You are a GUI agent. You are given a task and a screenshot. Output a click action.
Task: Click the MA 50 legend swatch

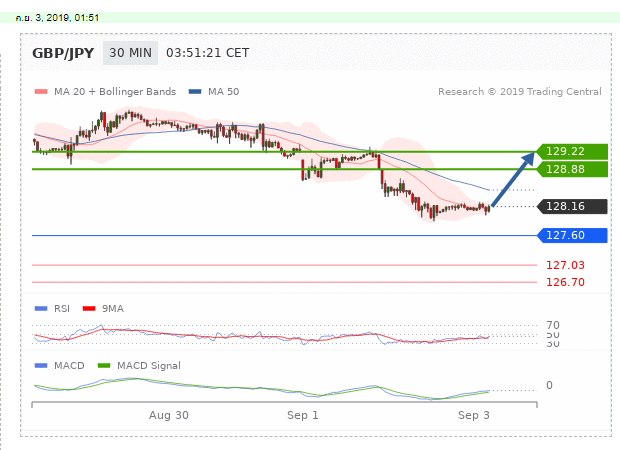[x=195, y=92]
